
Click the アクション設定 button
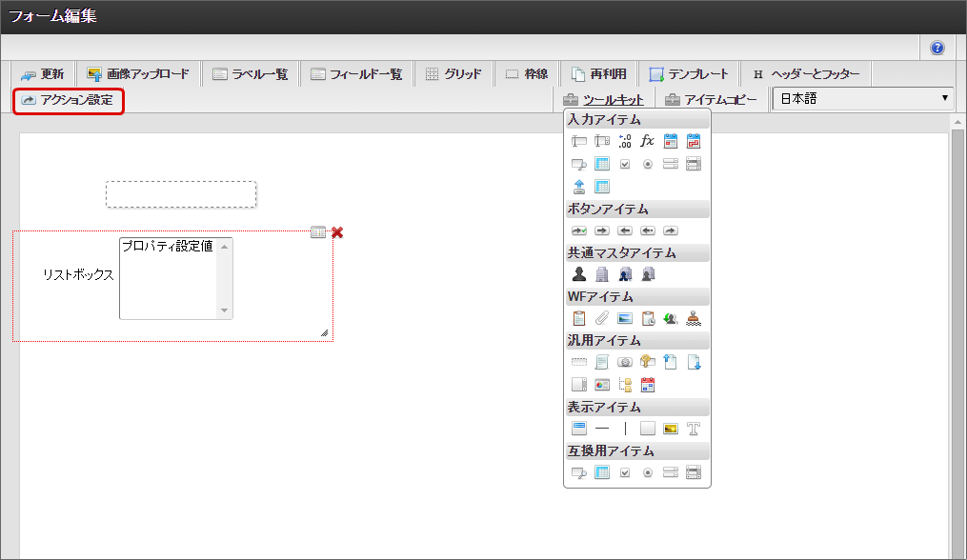[x=68, y=100]
